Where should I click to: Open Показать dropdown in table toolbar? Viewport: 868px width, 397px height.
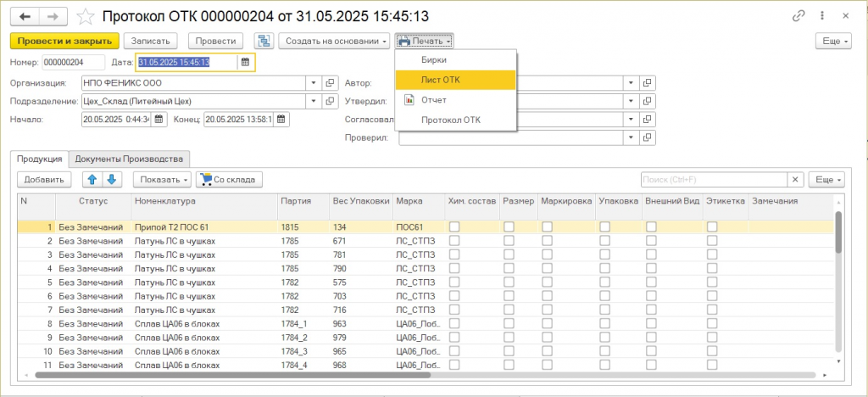162,179
